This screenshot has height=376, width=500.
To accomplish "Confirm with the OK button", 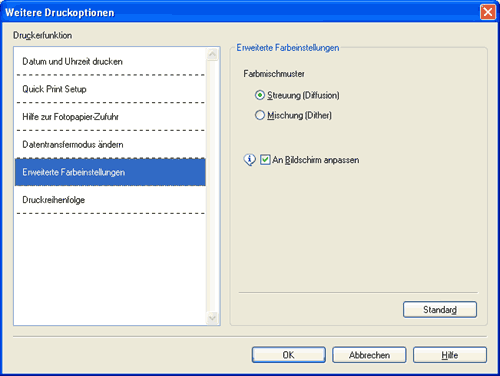I will pos(289,355).
